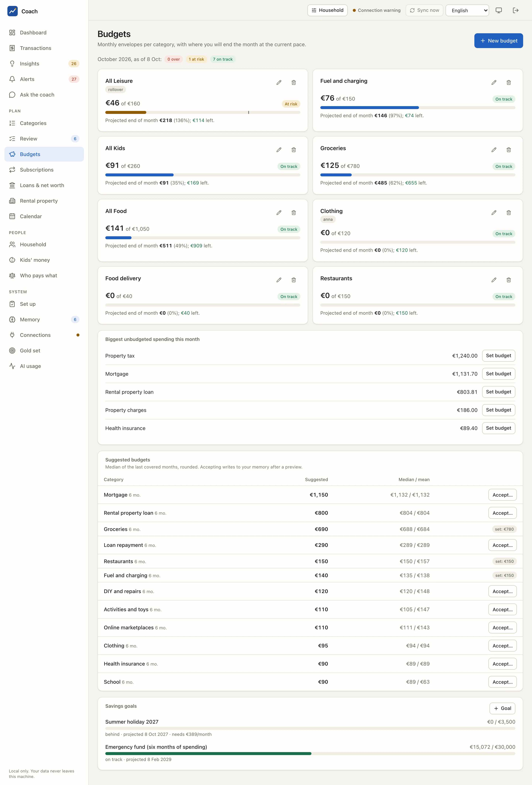
Task: Click the 'rollover' tag on All Leisure
Action: click(115, 89)
